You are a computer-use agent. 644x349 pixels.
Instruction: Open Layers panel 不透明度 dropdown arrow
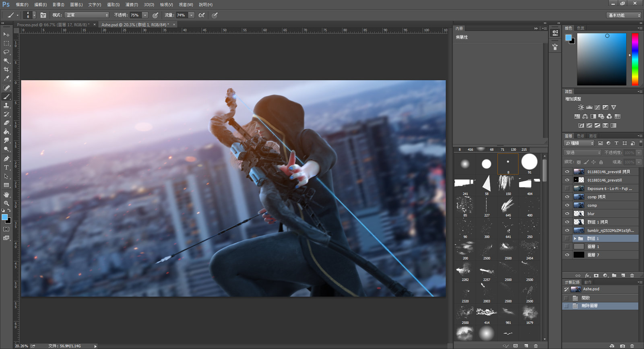tap(639, 153)
